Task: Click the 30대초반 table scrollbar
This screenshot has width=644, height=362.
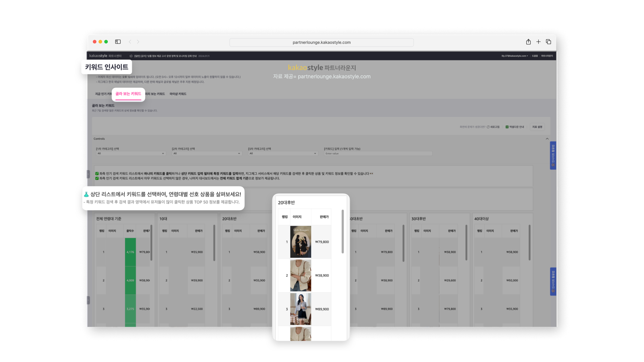Action: click(403, 243)
